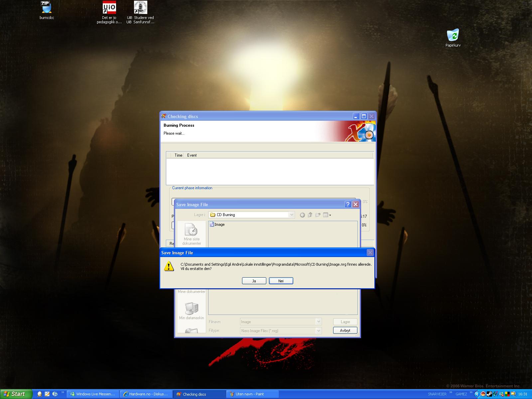This screenshot has height=399, width=532.
Task: Open the view menu icon in Save dialog
Action: pyautogui.click(x=327, y=215)
